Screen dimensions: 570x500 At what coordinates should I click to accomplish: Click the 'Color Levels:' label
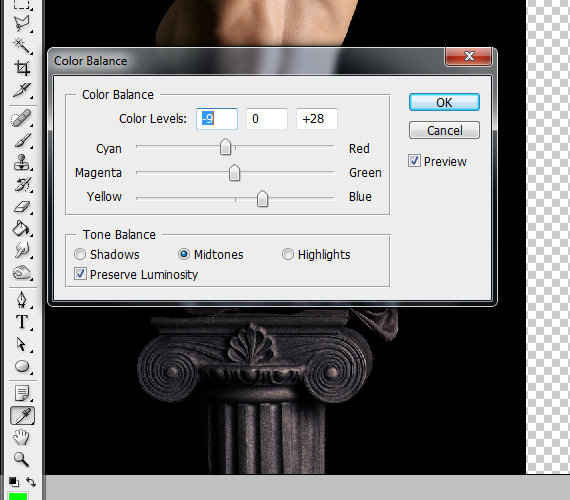153,119
